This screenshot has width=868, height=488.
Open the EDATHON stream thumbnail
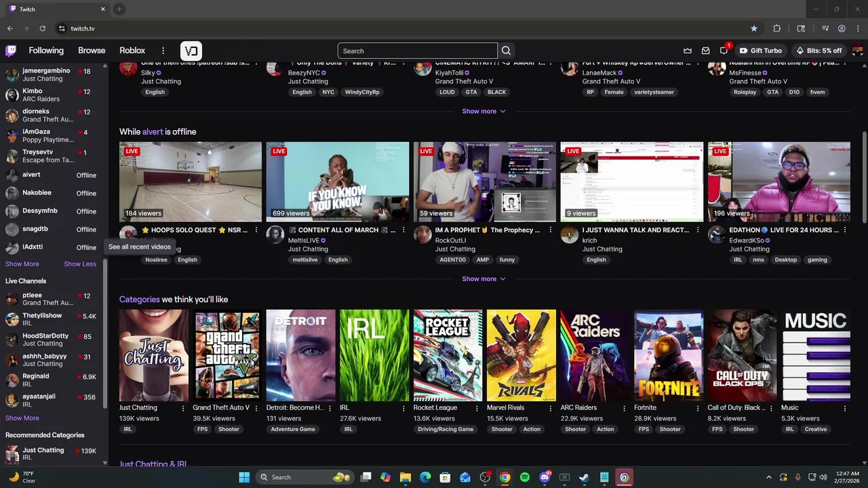click(x=778, y=182)
